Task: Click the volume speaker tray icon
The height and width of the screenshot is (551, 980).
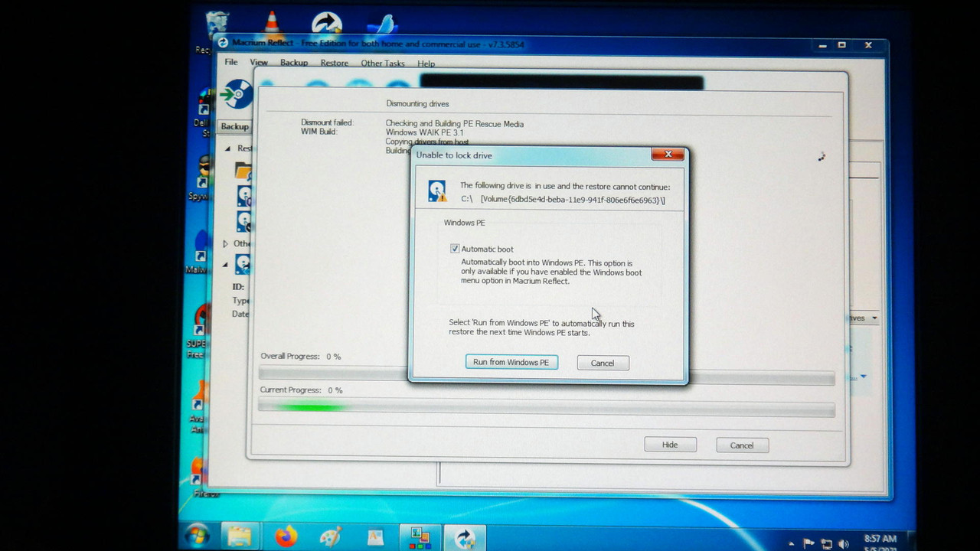Action: coord(844,544)
